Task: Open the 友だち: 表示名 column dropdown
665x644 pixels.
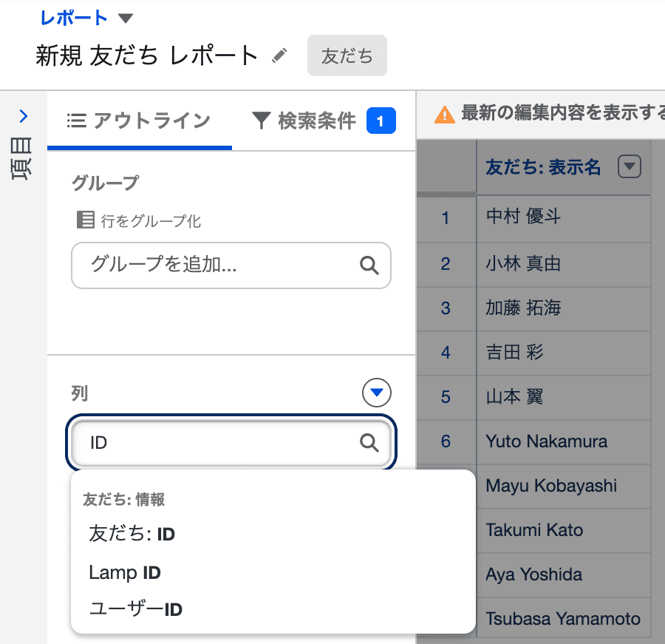Action: [x=630, y=166]
